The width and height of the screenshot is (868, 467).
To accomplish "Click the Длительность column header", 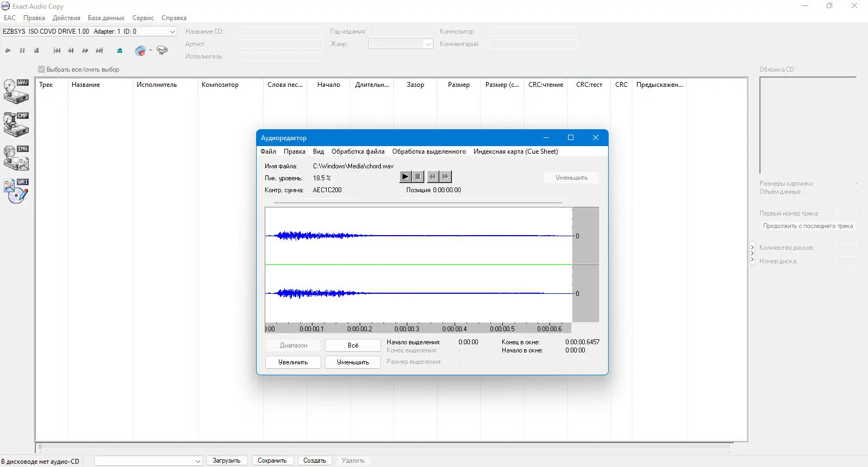I will point(372,85).
